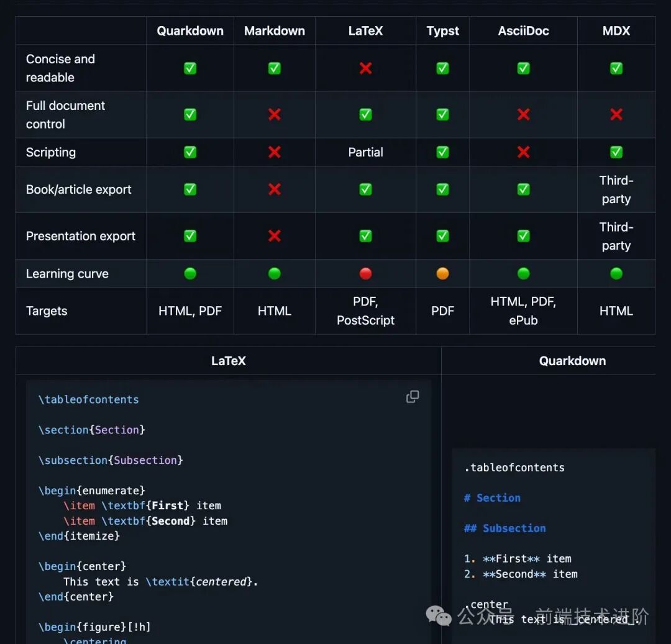
Task: Click the red circle for LaTeX Learning curve
Action: click(x=365, y=274)
